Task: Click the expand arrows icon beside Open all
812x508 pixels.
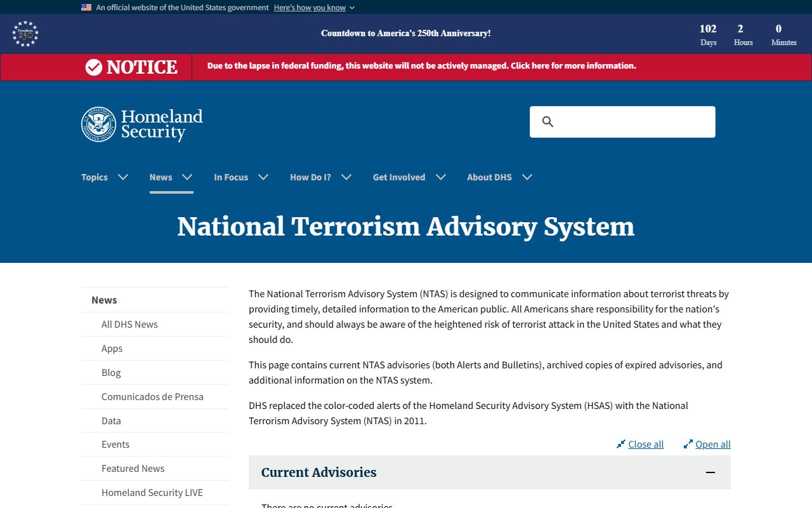Action: tap(688, 444)
